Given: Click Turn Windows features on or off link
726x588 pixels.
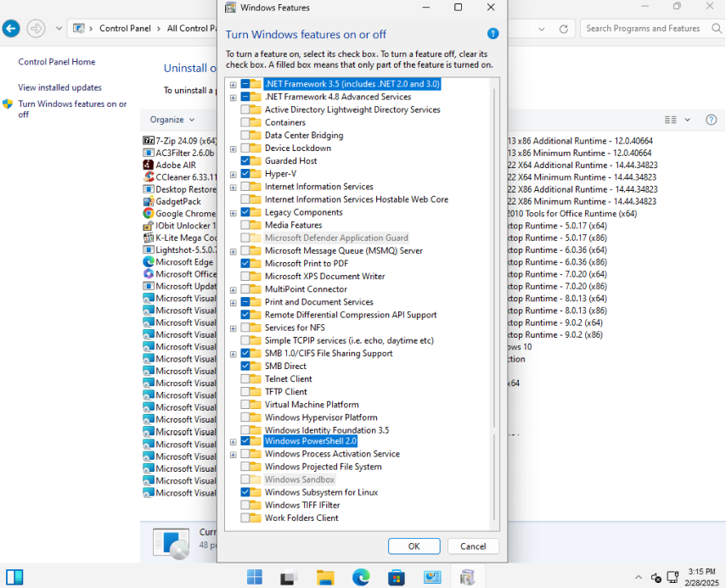Looking at the screenshot, I should click(x=72, y=109).
